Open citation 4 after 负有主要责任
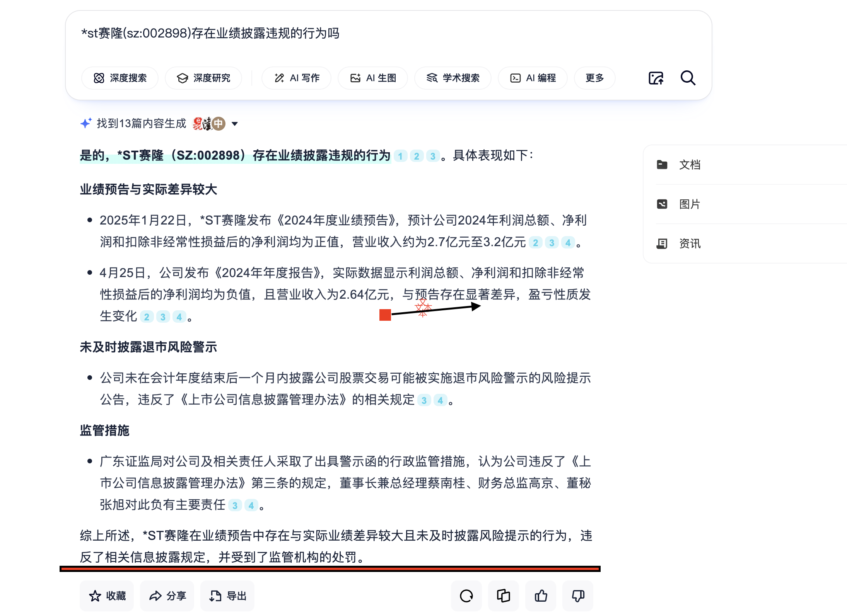Screen dimensions: 847x616 tap(251, 505)
